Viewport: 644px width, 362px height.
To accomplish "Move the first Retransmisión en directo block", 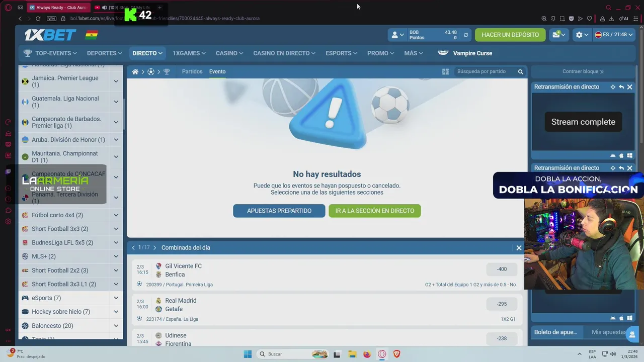I will pos(613,87).
